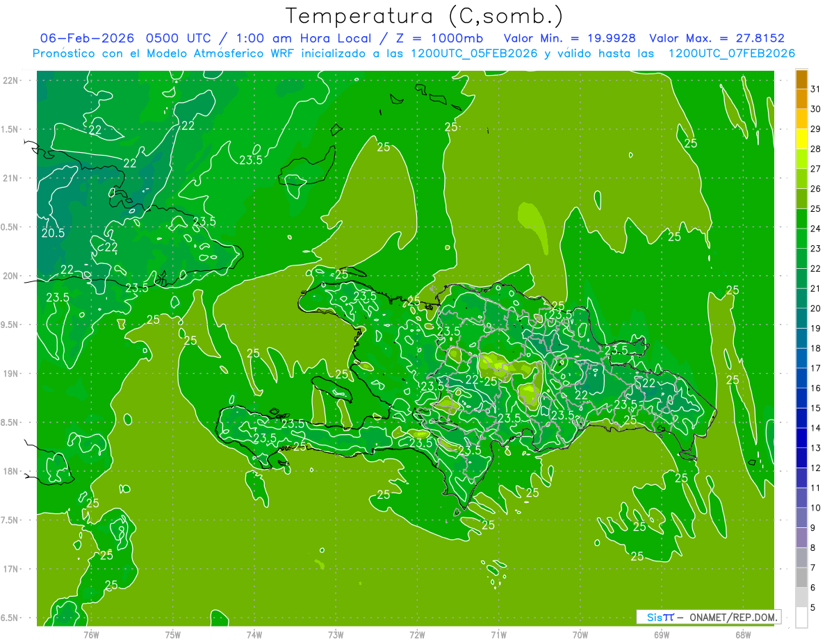Click the "22N" latitude axis label
This screenshot has height=644, width=834.
pos(10,81)
